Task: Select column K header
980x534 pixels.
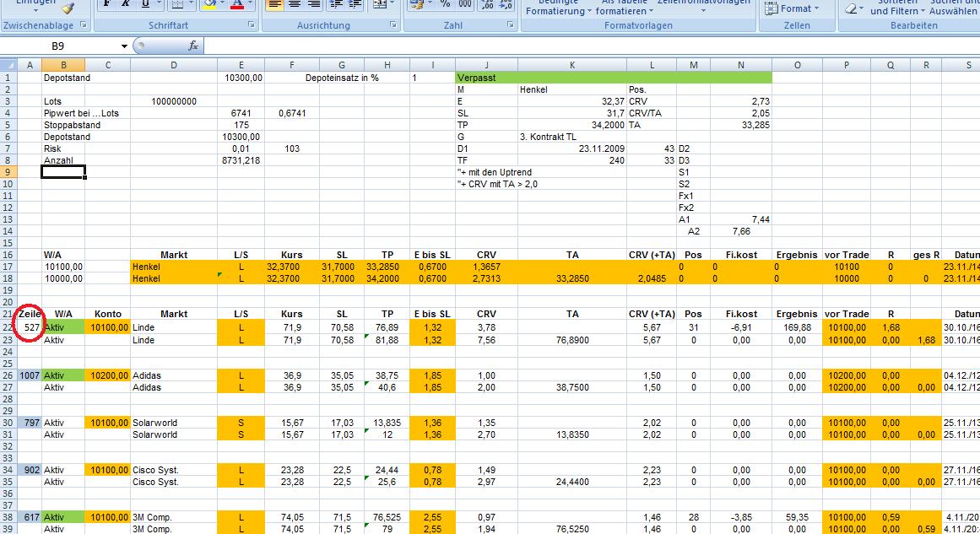Action: point(573,65)
